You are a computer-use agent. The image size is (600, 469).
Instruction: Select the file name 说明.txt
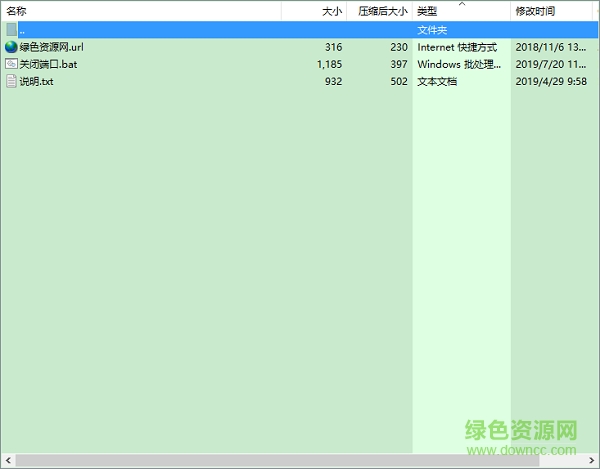pos(36,81)
